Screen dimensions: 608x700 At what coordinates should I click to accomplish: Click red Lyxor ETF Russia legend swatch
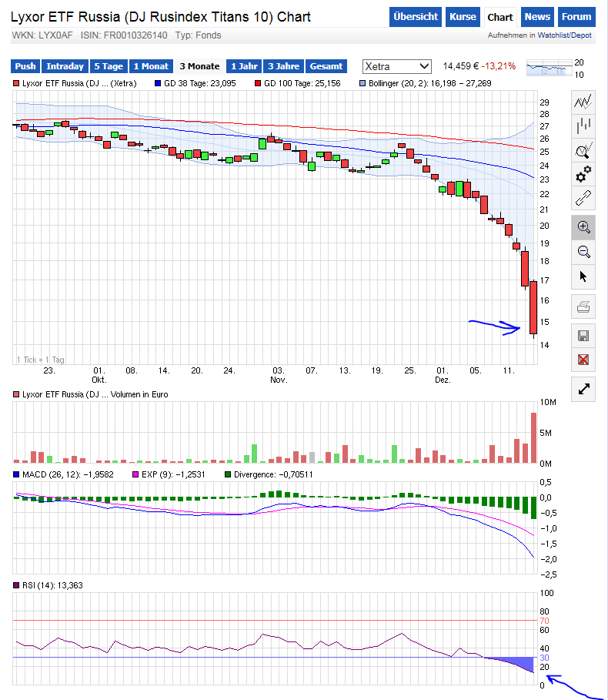click(16, 83)
